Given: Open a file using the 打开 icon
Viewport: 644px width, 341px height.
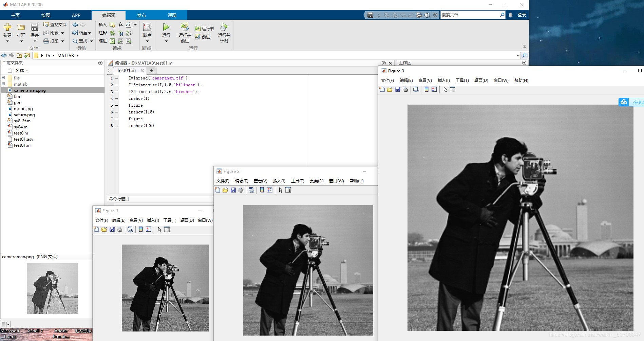Looking at the screenshot, I should point(21,27).
